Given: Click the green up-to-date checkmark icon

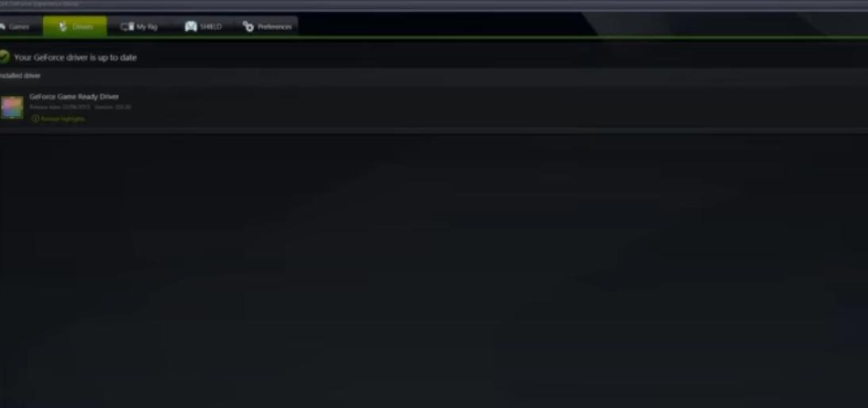Looking at the screenshot, I should 4,57.
